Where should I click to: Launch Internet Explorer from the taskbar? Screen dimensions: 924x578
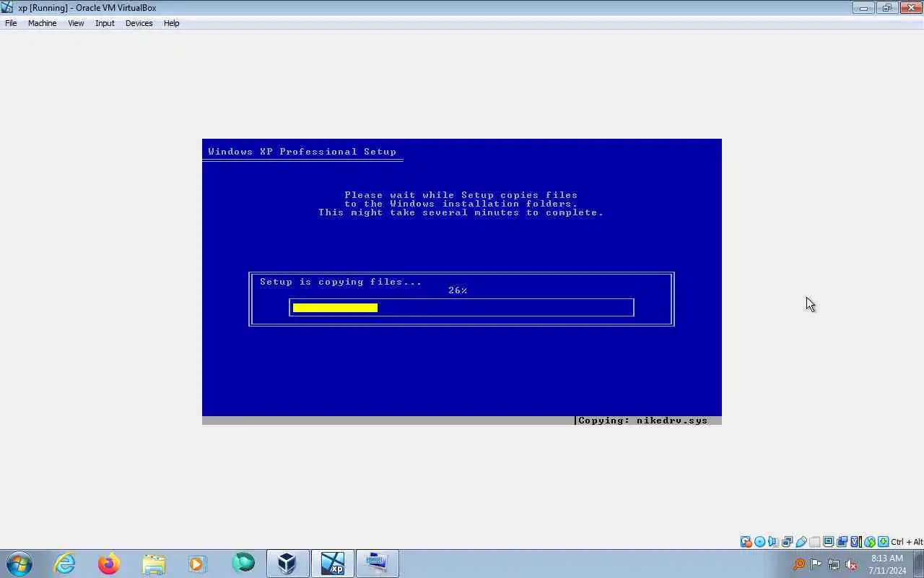click(65, 564)
